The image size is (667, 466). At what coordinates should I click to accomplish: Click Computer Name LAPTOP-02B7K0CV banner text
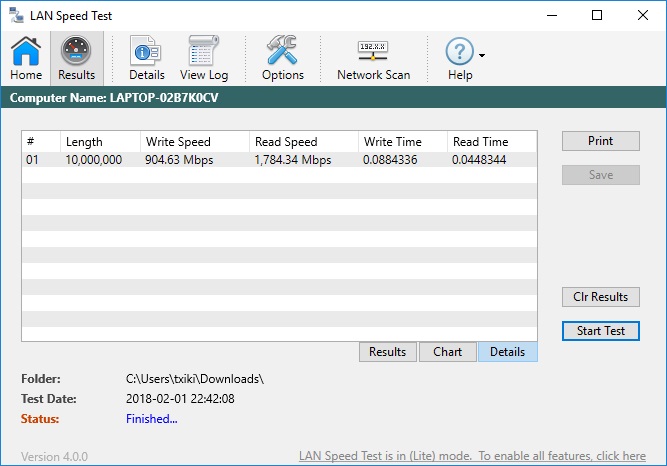(114, 98)
